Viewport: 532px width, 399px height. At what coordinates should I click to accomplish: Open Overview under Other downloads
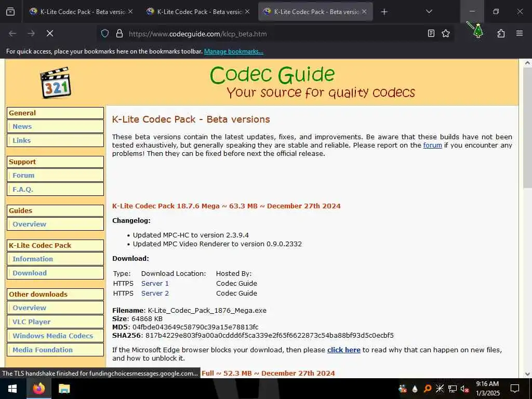coord(29,308)
